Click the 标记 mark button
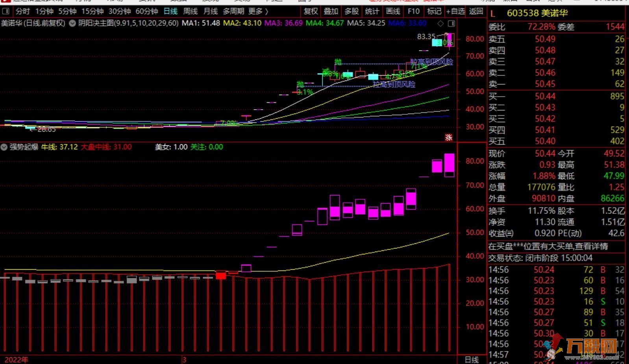The image size is (629, 364). [434, 11]
